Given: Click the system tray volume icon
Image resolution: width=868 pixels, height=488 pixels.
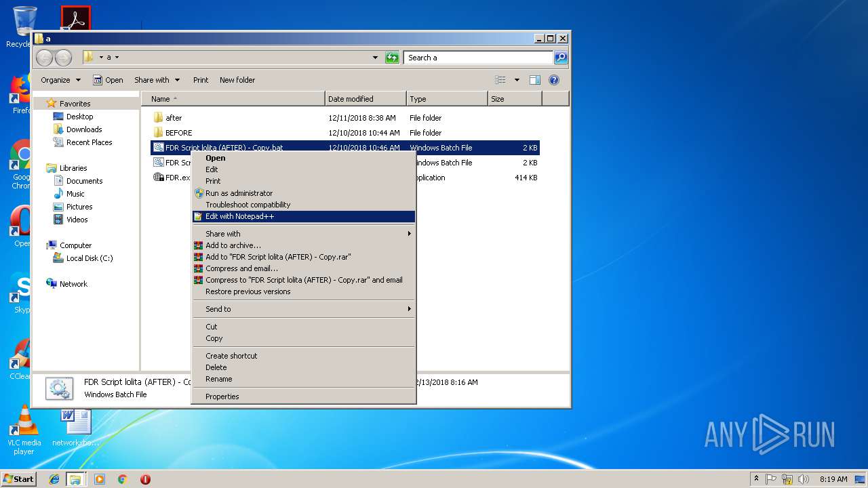Looking at the screenshot, I should coord(804,479).
